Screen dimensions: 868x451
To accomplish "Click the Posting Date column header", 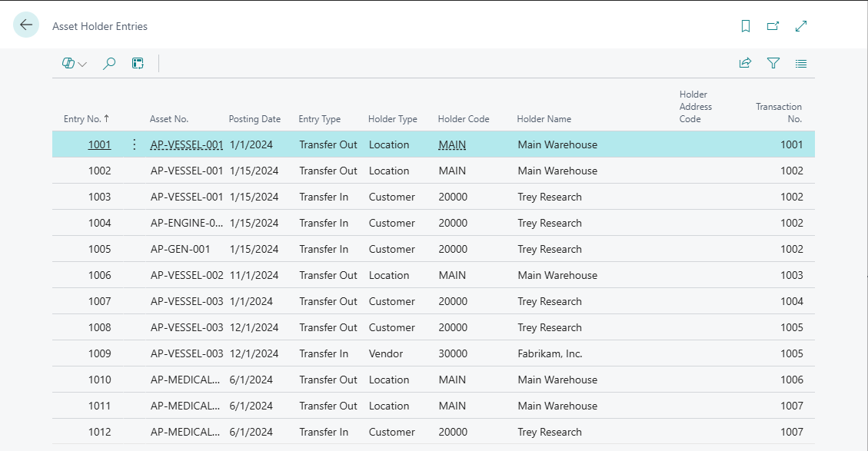I will (254, 119).
